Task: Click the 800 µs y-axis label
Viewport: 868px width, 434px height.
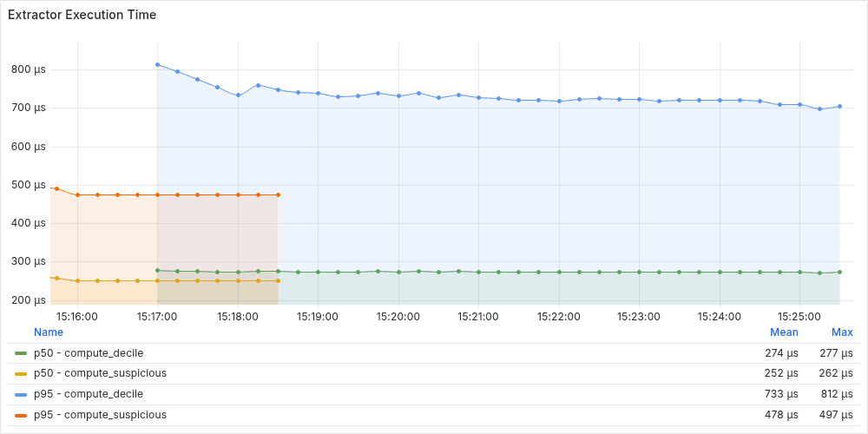Action: point(29,69)
